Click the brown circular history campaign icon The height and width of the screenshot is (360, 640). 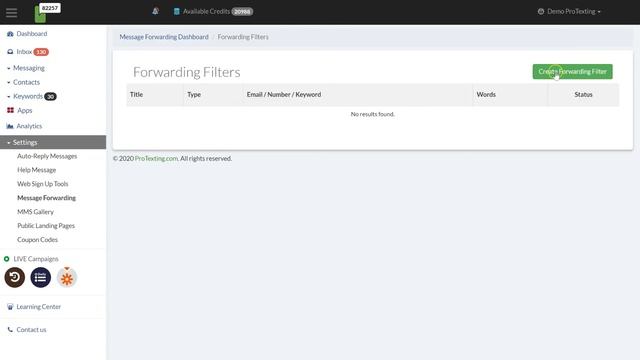tap(15, 277)
